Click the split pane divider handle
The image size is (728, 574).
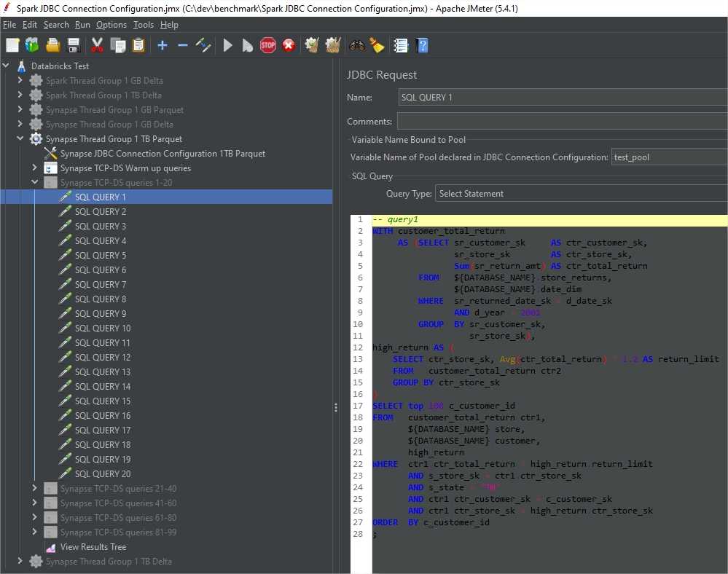336,407
